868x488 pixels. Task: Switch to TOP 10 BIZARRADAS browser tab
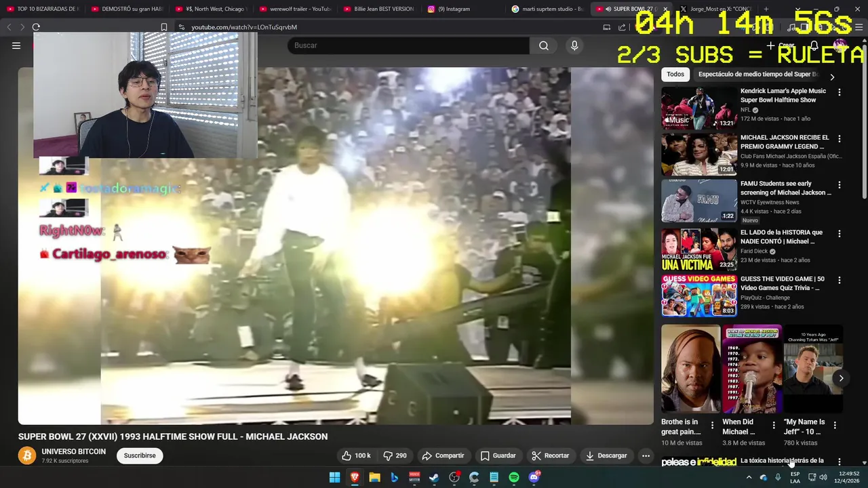pyautogui.click(x=42, y=9)
